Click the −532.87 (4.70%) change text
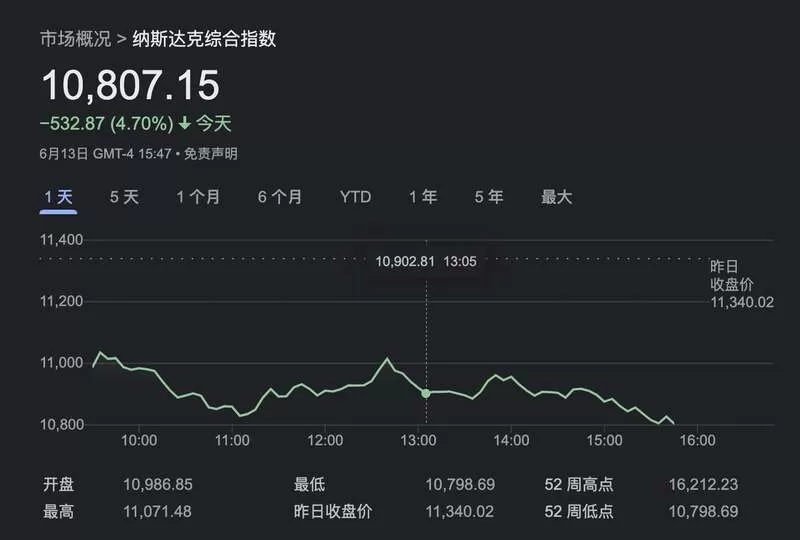 click(x=107, y=124)
